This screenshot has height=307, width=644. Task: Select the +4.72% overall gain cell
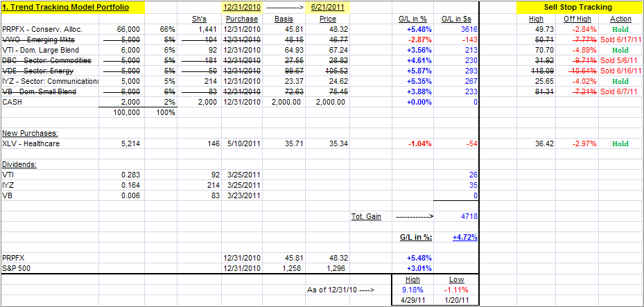coord(465,237)
